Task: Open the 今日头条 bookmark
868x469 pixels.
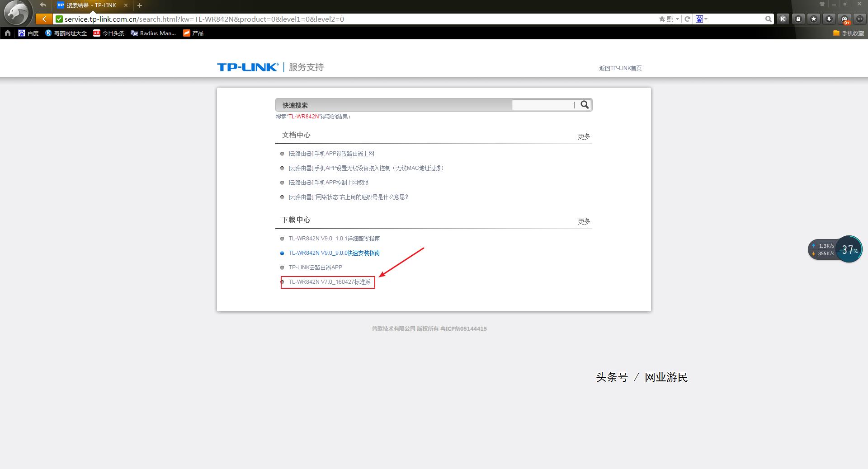Action: [108, 33]
